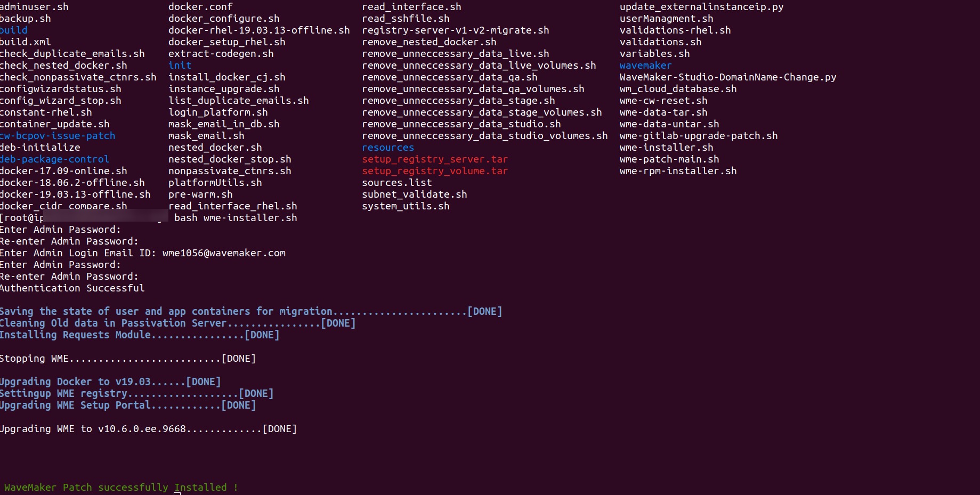Click the wme-installer.sh file name in listing

666,148
